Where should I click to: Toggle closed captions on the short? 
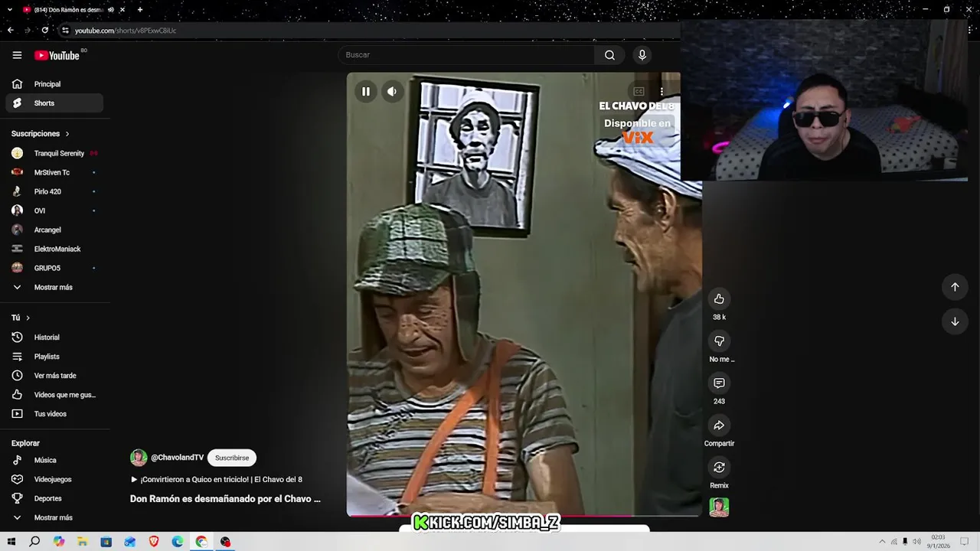[x=639, y=92]
